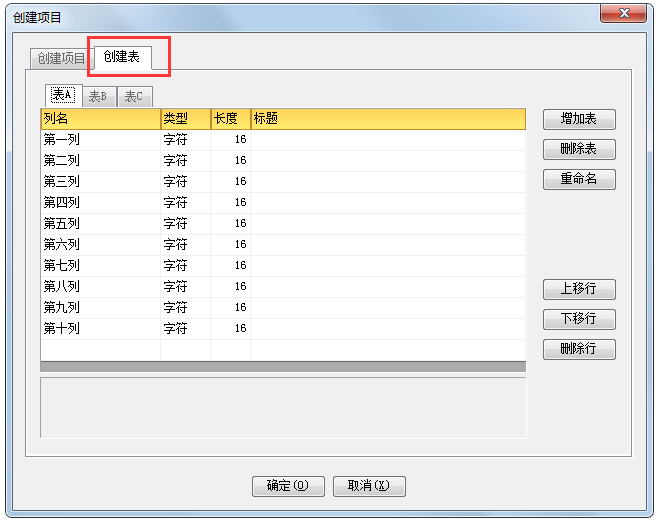Screen dimensions: 658x522
Task: Click the blank description box below the table
Action: click(283, 408)
